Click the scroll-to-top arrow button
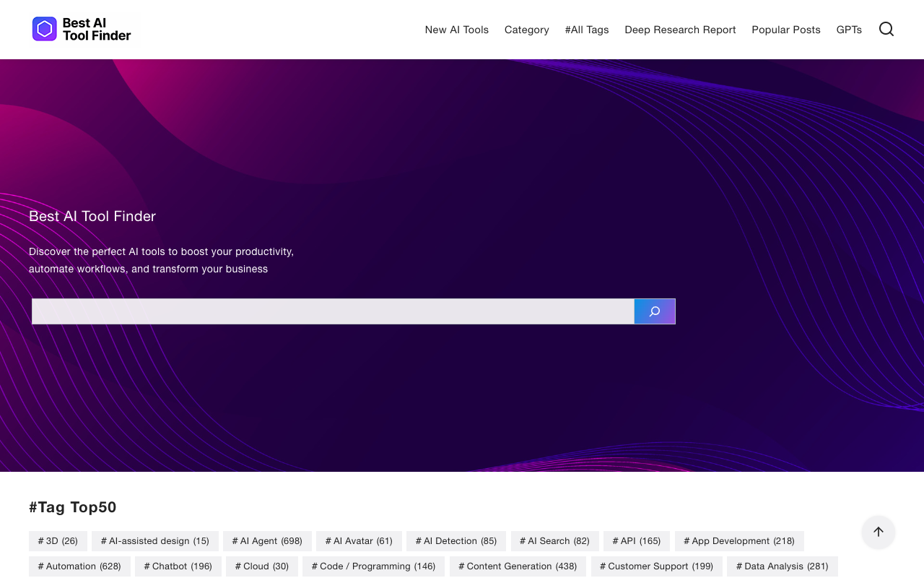The width and height of the screenshot is (924, 578). 878,532
